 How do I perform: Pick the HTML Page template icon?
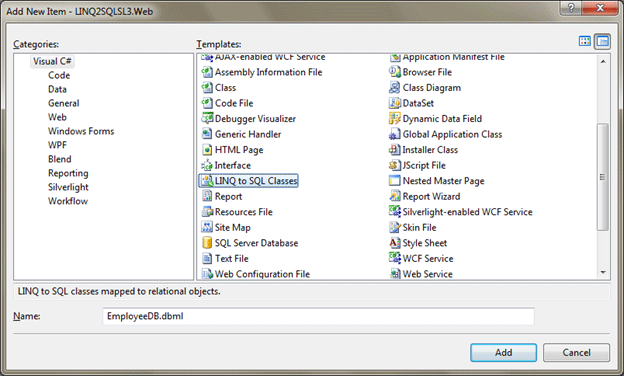click(207, 150)
